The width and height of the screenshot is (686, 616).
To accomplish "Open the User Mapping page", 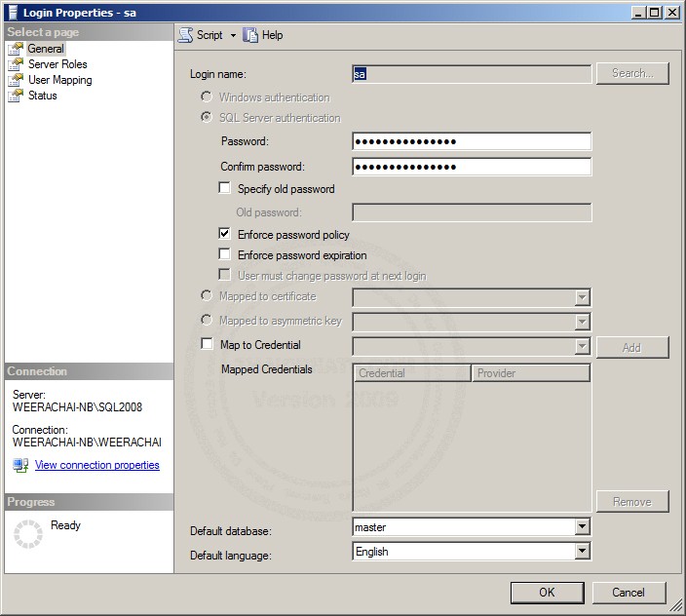I will pyautogui.click(x=60, y=80).
